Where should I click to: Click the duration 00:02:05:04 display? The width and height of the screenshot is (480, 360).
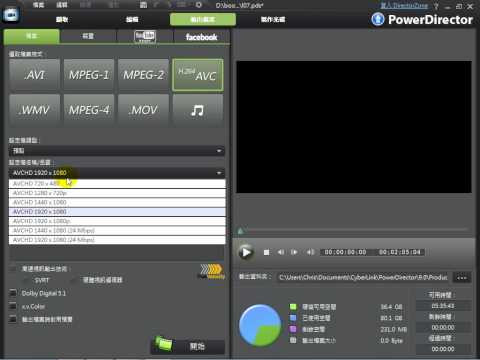click(400, 252)
